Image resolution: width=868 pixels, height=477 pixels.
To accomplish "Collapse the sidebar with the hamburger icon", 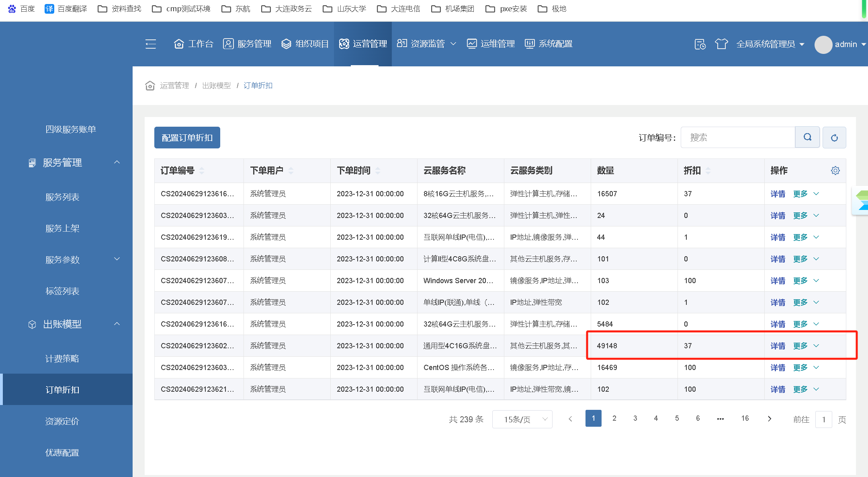I will 151,44.
